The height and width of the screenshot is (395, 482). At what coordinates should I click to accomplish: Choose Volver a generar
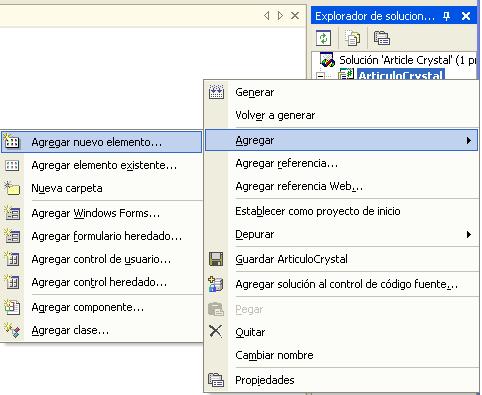click(x=341, y=115)
